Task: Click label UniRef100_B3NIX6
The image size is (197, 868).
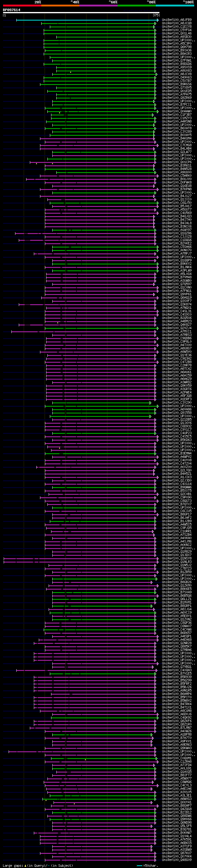Action: pyautogui.click(x=177, y=226)
